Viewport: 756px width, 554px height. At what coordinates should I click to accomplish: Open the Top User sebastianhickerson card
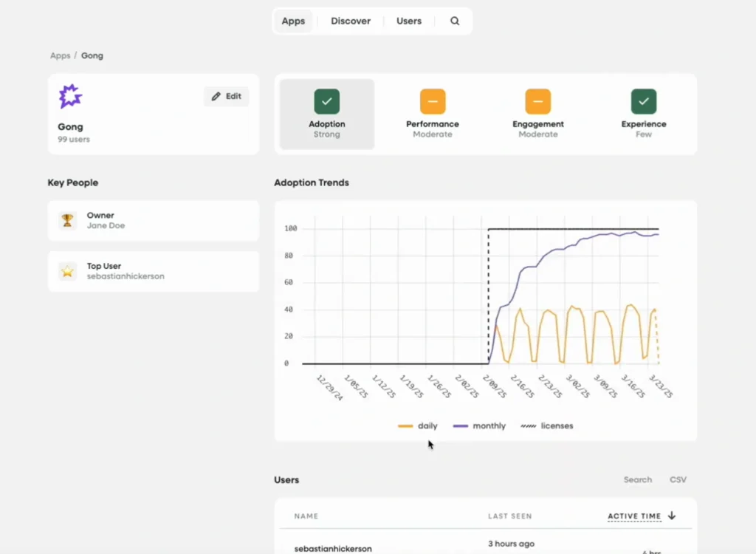pos(154,271)
